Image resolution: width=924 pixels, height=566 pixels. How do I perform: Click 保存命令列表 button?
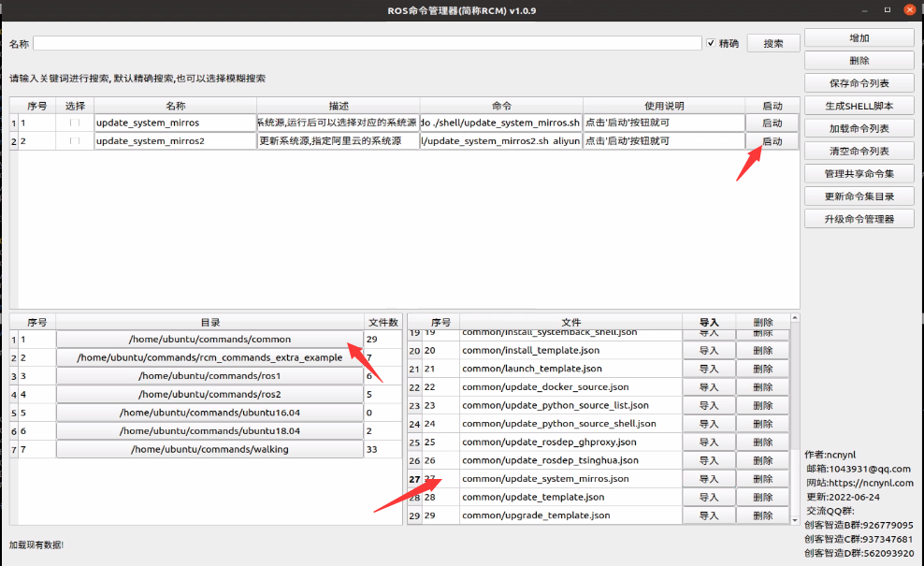859,83
